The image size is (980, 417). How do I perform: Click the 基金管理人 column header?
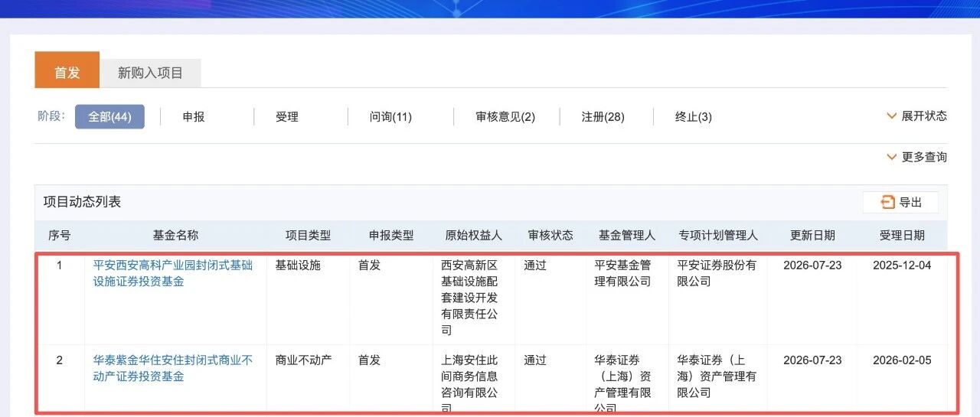coord(627,235)
